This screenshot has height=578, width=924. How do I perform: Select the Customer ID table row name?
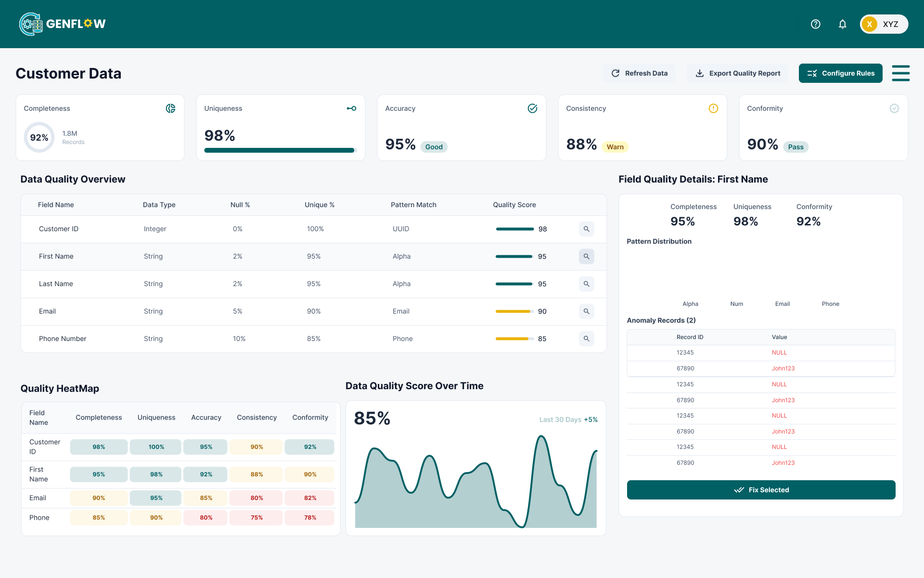pos(59,229)
